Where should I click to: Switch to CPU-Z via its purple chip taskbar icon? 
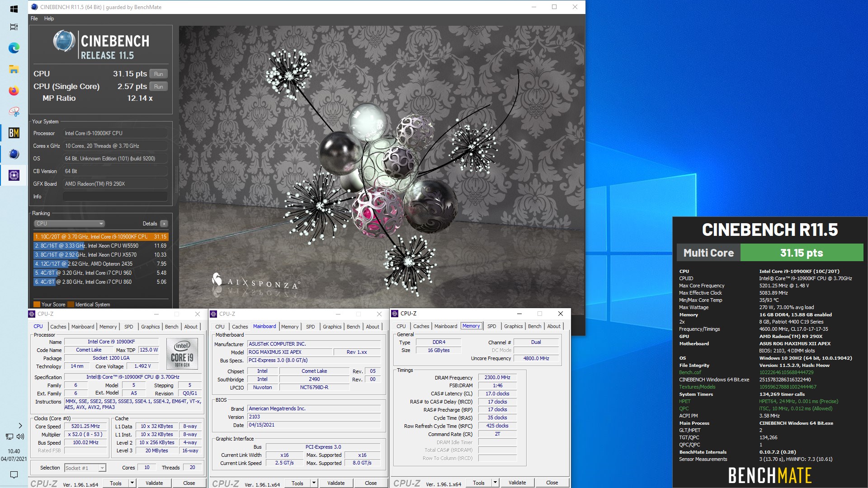coord(14,175)
